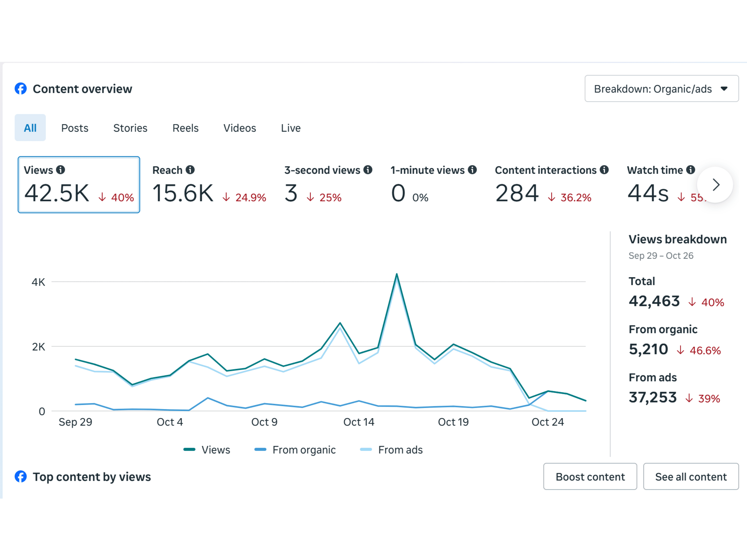The height and width of the screenshot is (560, 747).
Task: Open the Breakdown: Organic/ads dropdown
Action: (x=662, y=89)
